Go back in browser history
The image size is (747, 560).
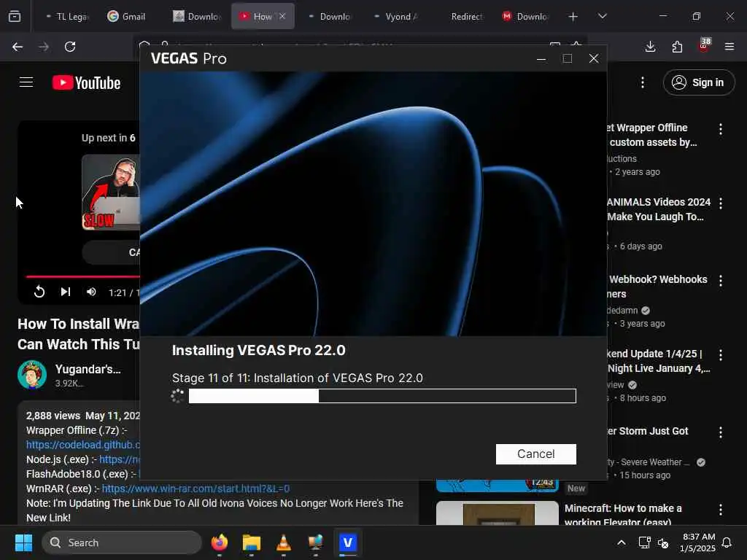18,47
